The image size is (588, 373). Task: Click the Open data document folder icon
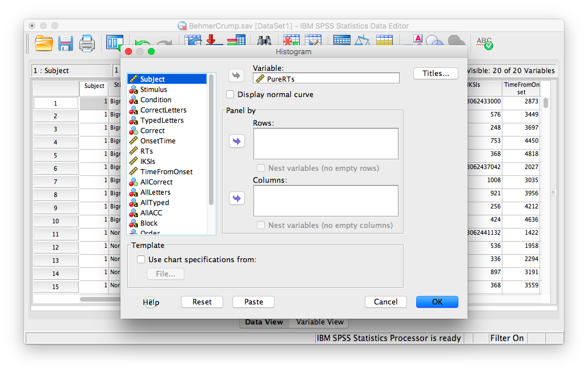[x=44, y=43]
